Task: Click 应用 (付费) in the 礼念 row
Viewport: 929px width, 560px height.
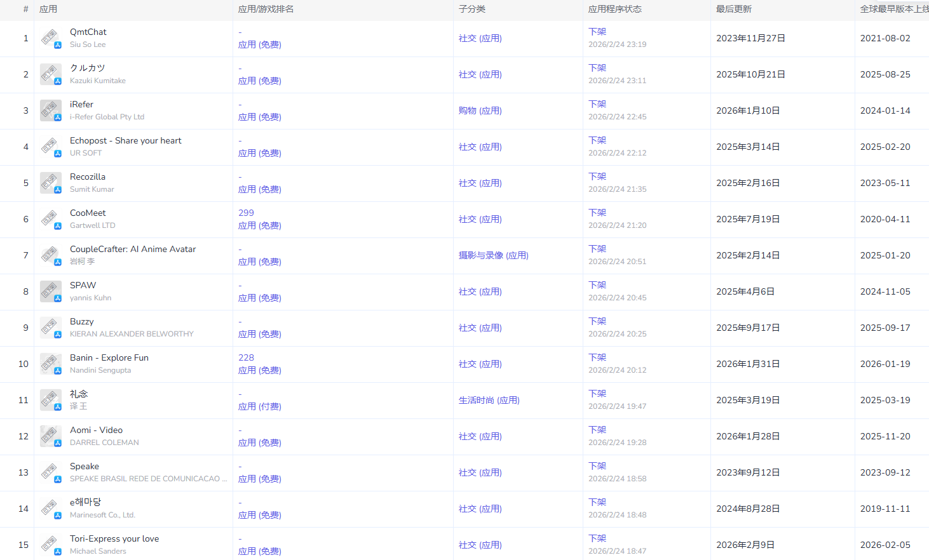Action: [260, 406]
